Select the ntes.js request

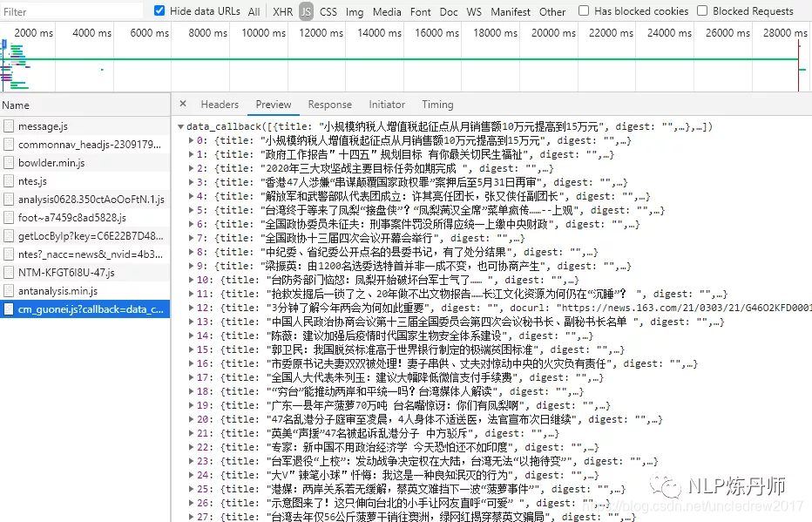point(85,181)
